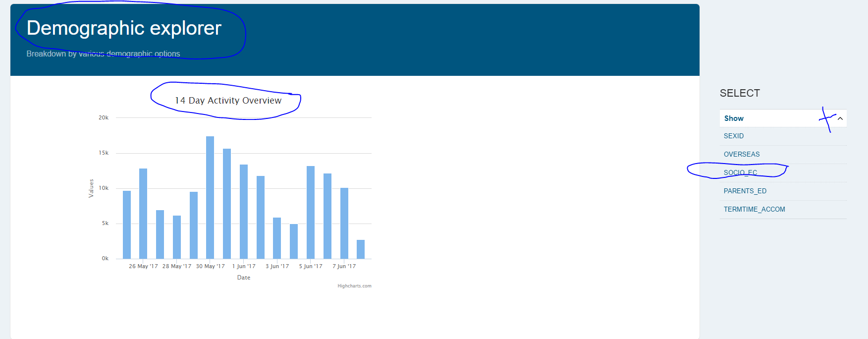
Task: Click the 15k y-axis label
Action: (104, 153)
